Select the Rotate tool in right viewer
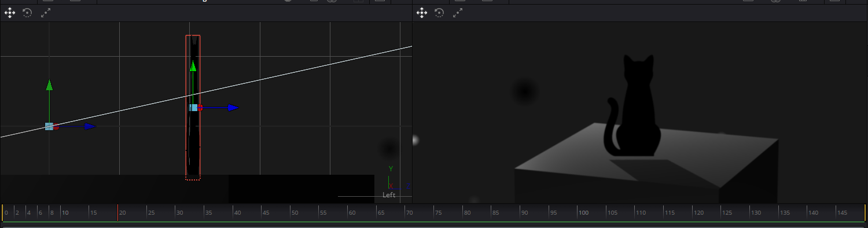 pos(439,12)
